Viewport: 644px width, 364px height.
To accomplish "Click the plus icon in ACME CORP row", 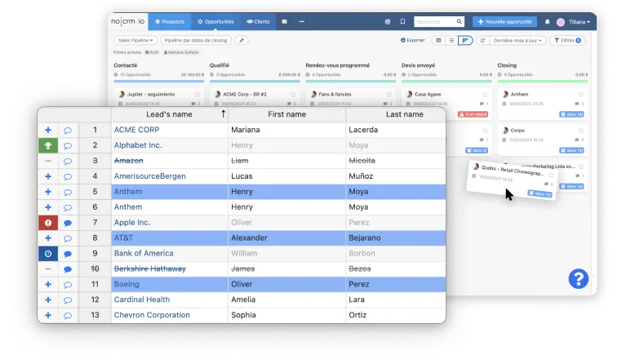I will [48, 130].
